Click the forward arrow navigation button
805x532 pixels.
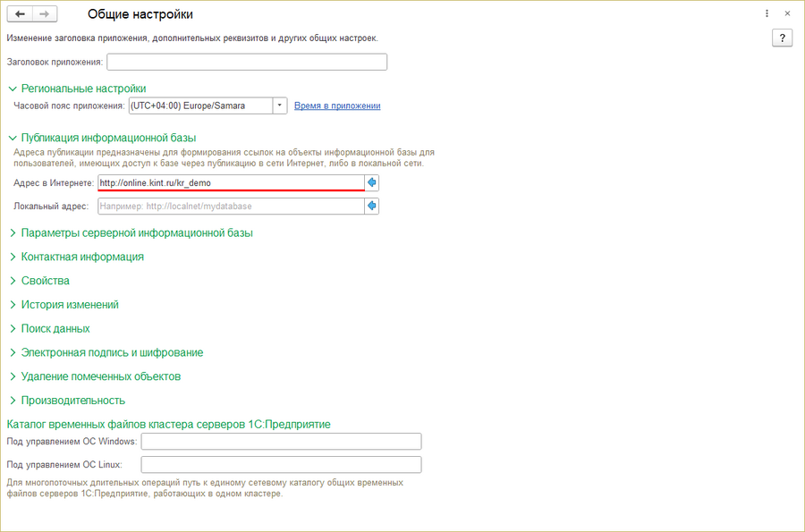pyautogui.click(x=45, y=13)
